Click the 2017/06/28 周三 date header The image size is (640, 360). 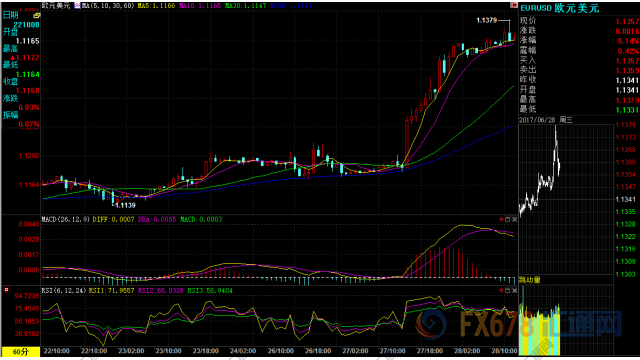(x=545, y=120)
